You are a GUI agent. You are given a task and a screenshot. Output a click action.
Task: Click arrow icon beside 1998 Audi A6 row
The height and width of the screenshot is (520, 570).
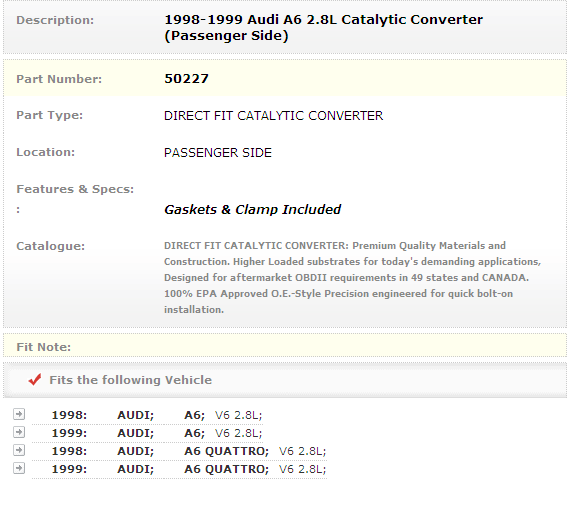(x=19, y=414)
